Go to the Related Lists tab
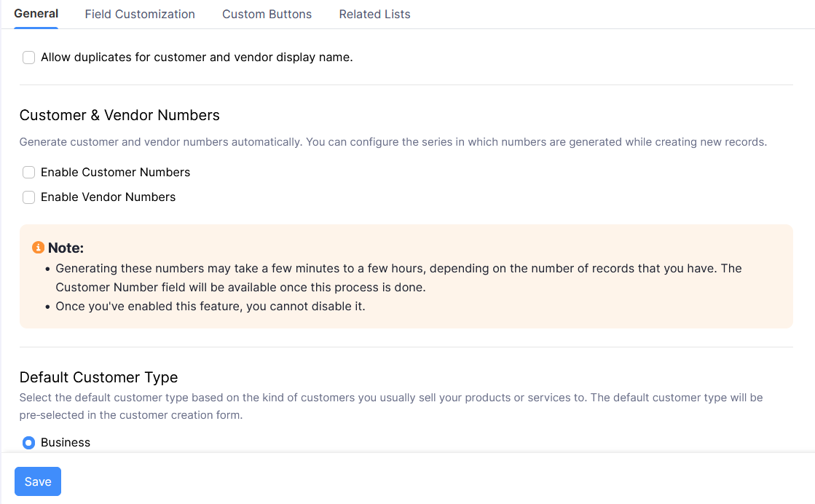The height and width of the screenshot is (504, 815). [374, 14]
